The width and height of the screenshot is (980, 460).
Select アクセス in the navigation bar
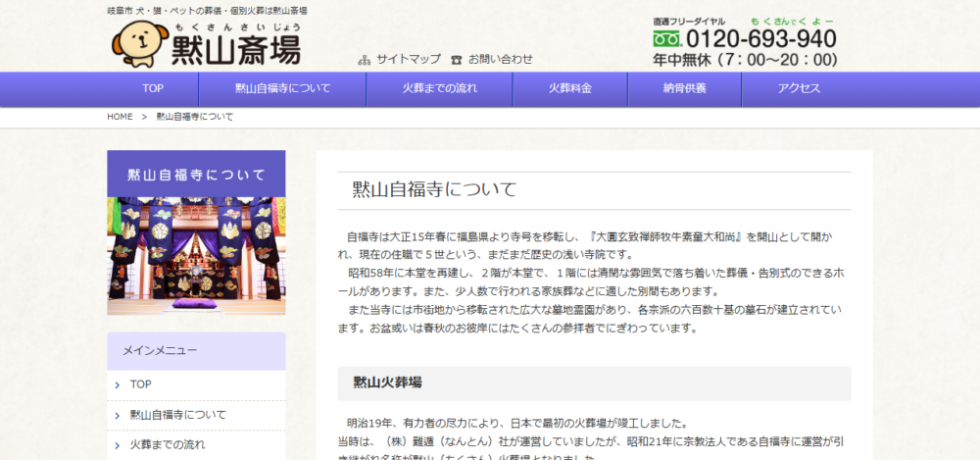(799, 89)
